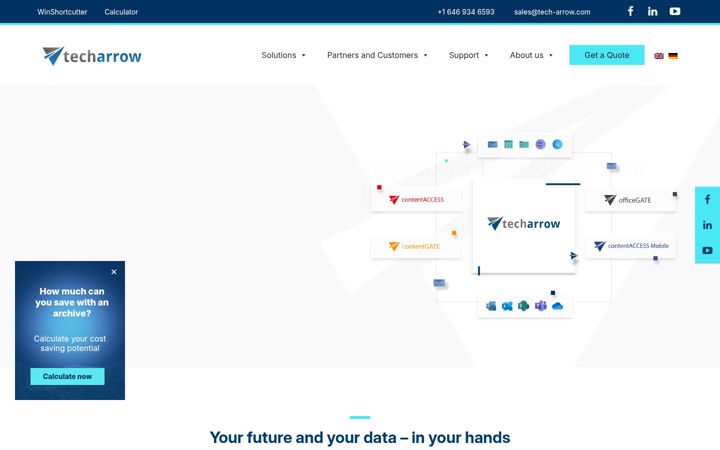Click the central techarrow card in graphic

click(x=524, y=226)
